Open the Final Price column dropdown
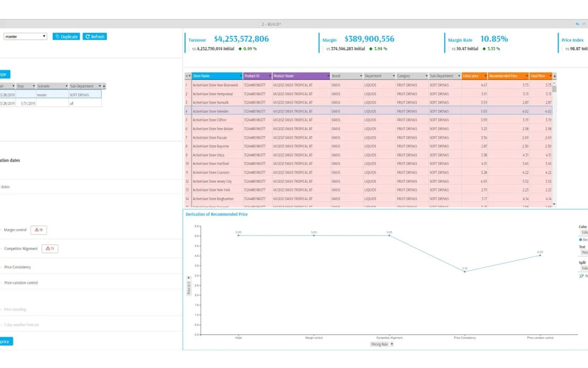 pos(550,76)
